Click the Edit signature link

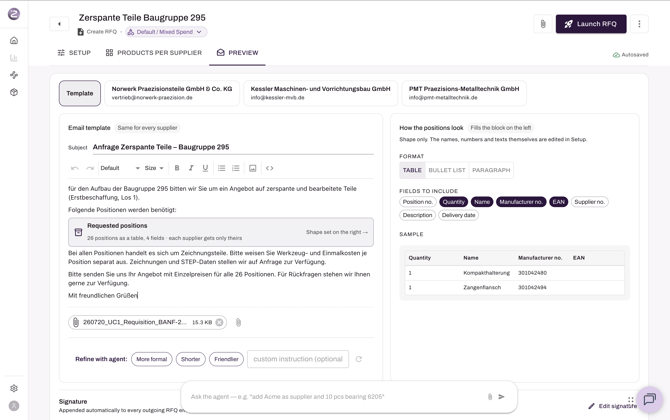(x=613, y=406)
